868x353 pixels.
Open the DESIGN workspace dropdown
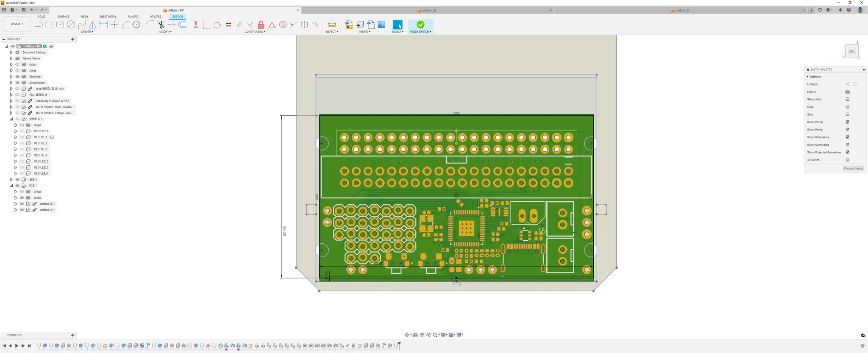coord(17,24)
